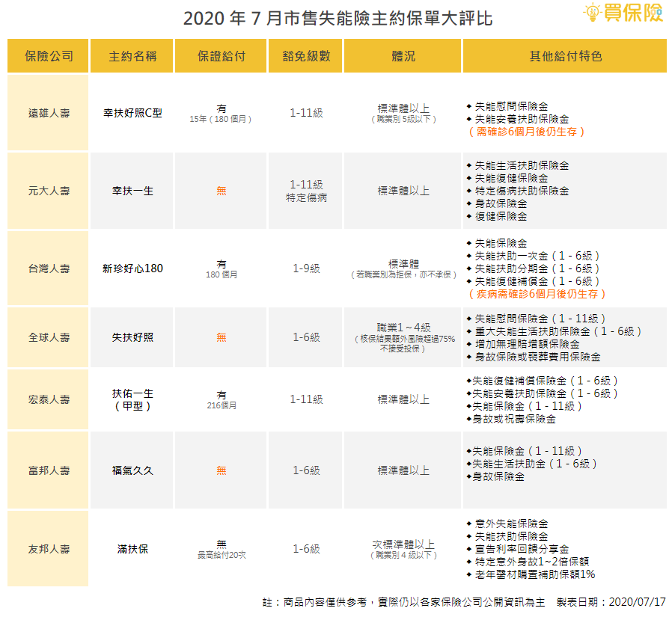Click the 元大人壽 company cell
Viewport: 672px width, 617px height.
pos(48,191)
